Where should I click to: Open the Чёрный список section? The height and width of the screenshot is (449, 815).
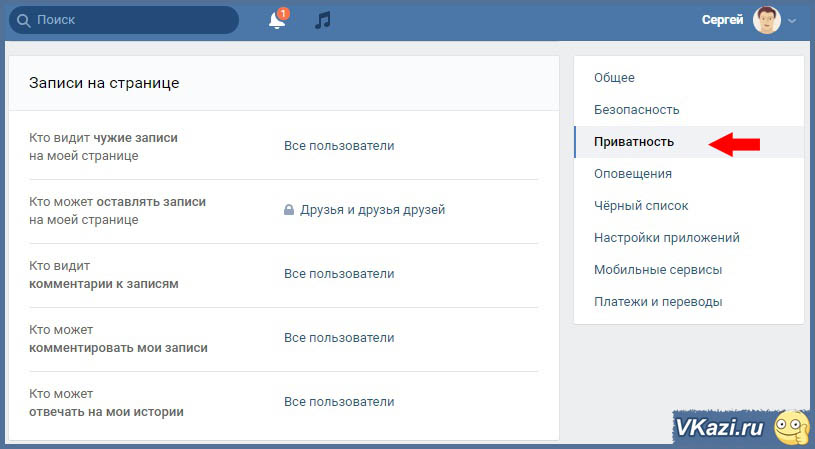point(640,206)
